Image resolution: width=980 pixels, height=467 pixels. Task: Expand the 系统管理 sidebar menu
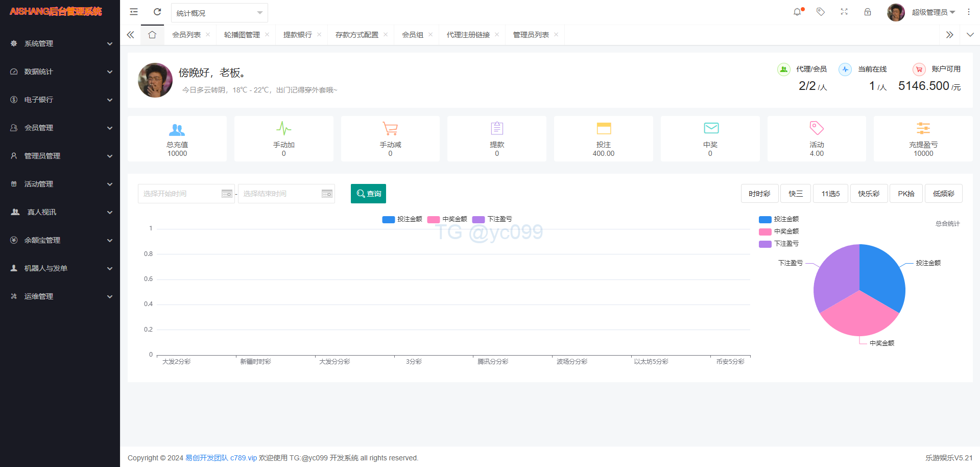[x=60, y=43]
